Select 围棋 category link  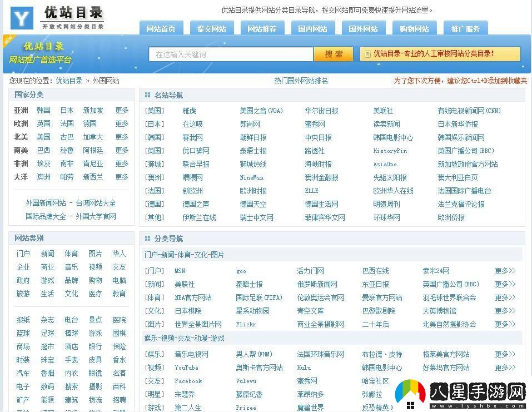(119, 333)
